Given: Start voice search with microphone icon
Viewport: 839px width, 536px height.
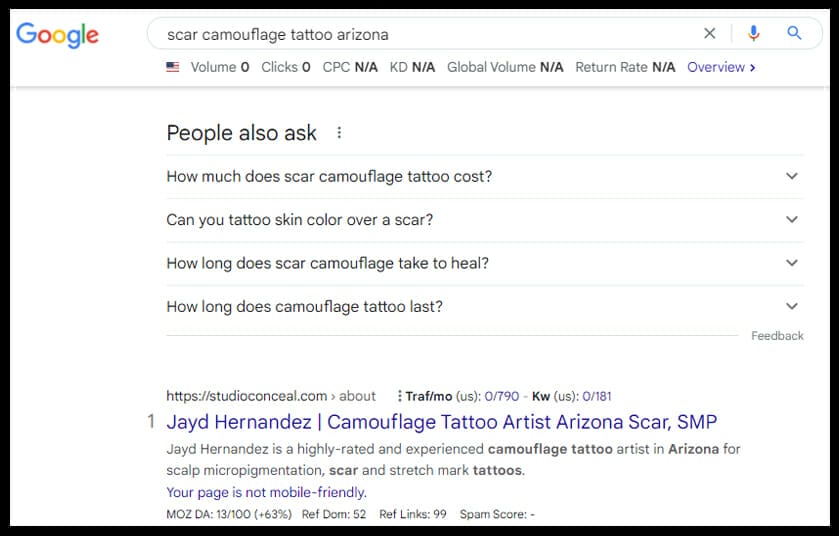Looking at the screenshot, I should [753, 34].
